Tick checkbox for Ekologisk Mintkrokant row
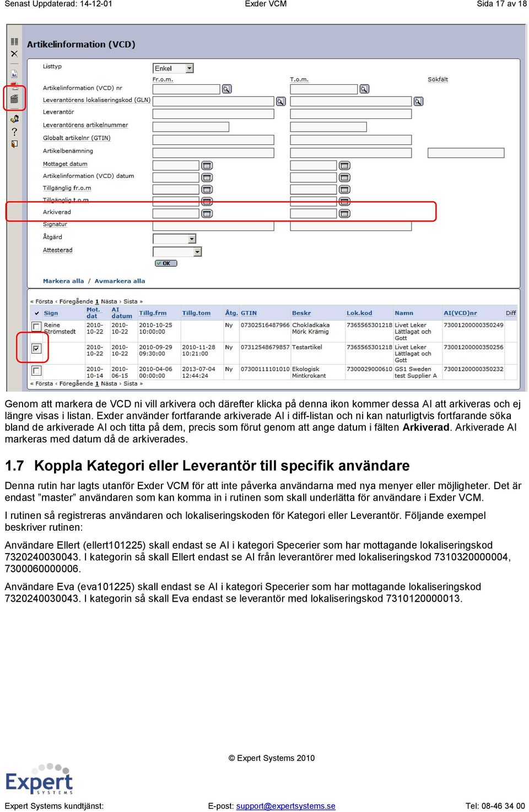Viewport: 529px width, 812px height. point(36,370)
